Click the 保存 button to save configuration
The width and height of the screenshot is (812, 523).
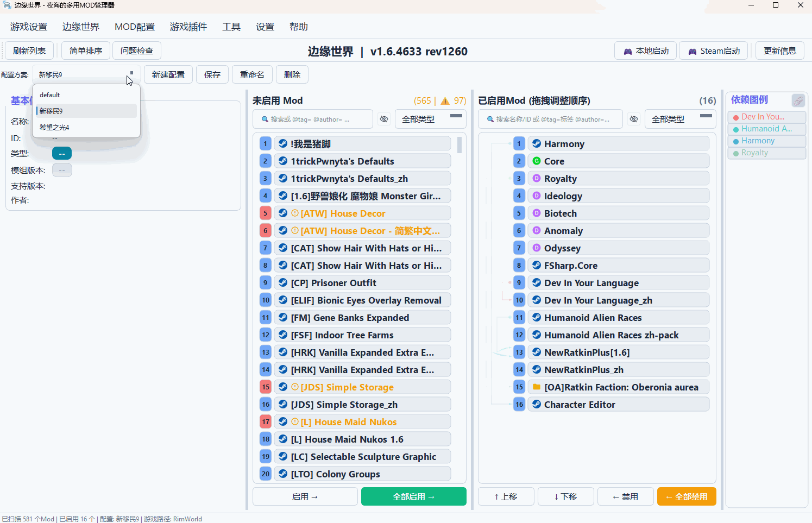click(212, 74)
